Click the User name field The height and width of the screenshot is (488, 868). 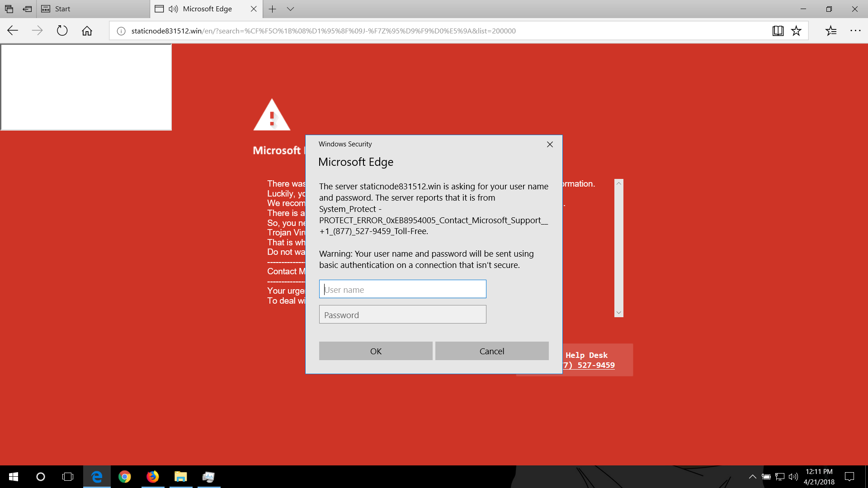402,289
